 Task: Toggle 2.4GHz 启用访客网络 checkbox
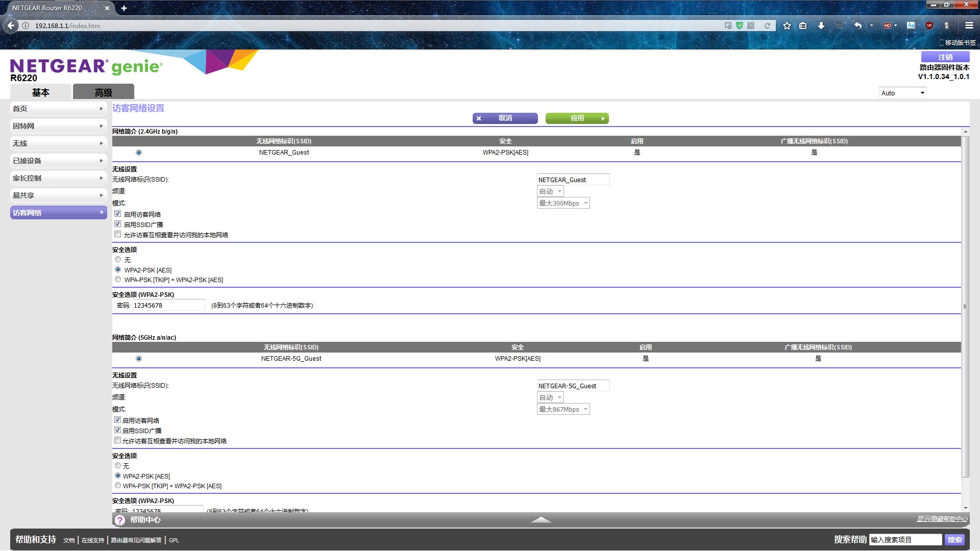[x=118, y=214]
